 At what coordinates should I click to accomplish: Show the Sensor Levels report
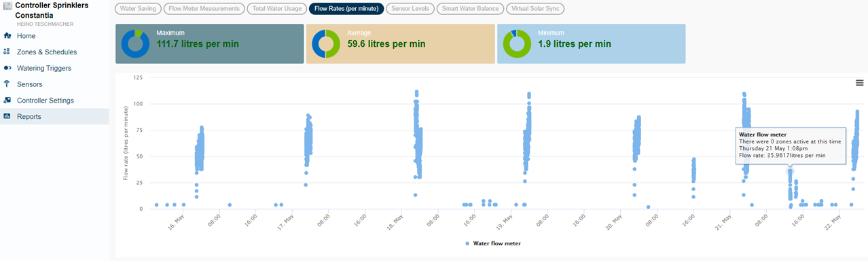(410, 9)
